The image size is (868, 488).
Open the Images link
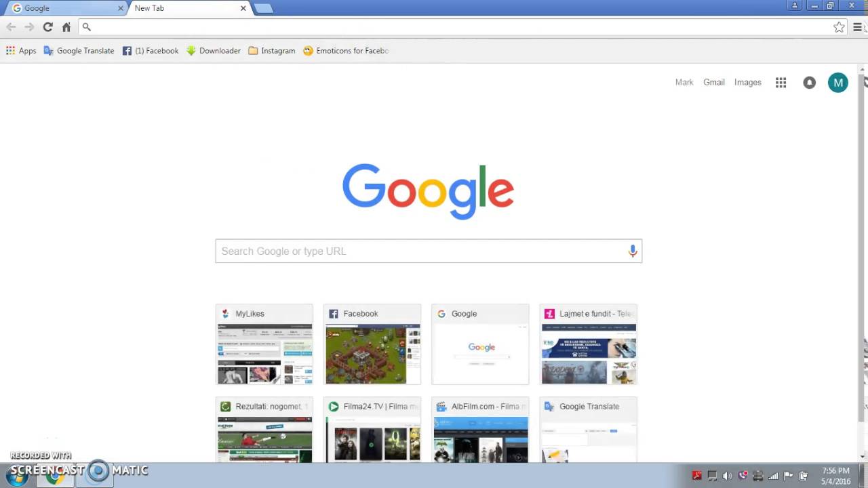[x=748, y=82]
